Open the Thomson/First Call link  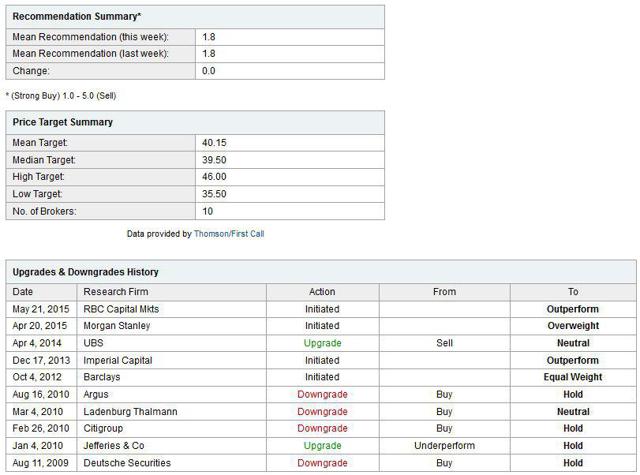pos(229,234)
